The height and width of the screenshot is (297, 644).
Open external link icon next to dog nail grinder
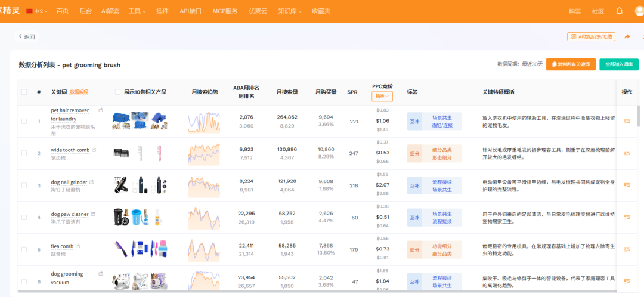click(92, 182)
